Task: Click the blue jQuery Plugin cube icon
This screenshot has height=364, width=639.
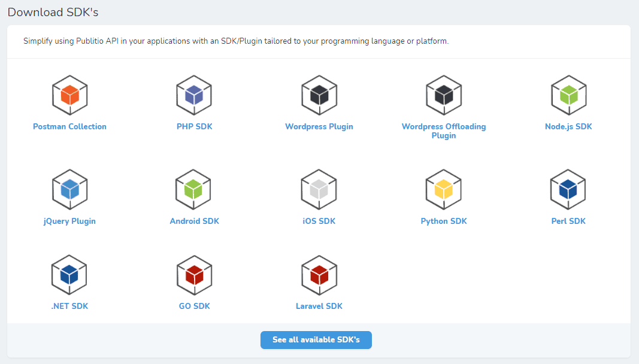Action: pyautogui.click(x=70, y=189)
